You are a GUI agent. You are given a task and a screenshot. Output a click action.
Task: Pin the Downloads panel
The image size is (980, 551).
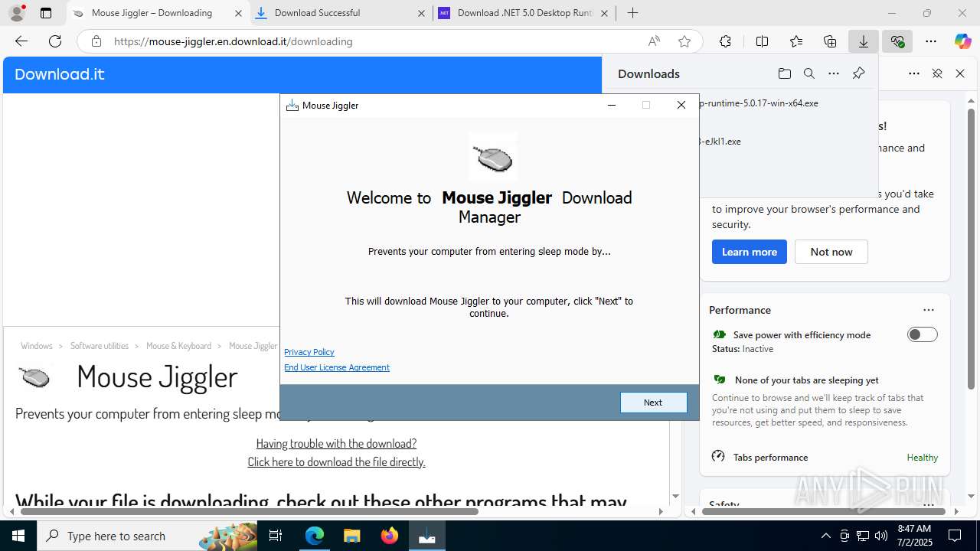click(x=858, y=73)
